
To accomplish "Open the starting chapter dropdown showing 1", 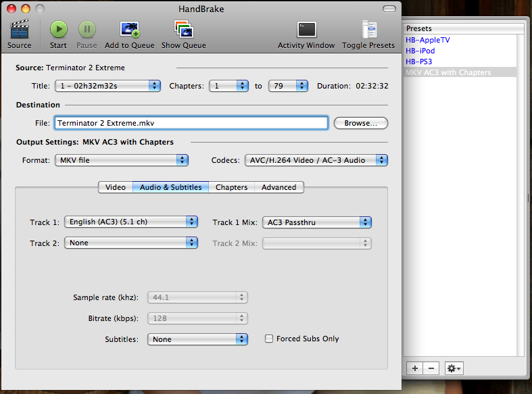I will (x=228, y=86).
